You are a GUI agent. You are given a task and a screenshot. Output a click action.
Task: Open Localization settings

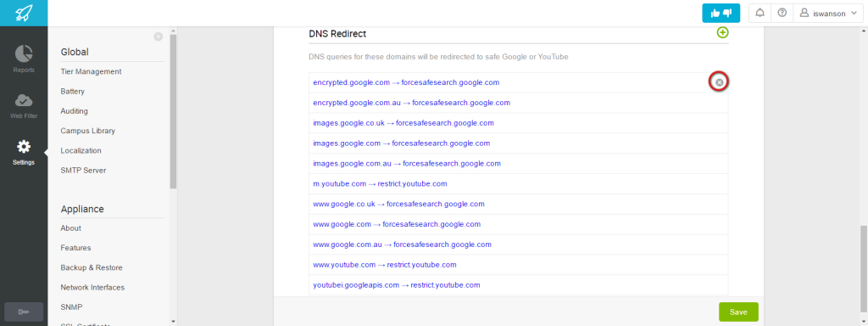tap(81, 151)
